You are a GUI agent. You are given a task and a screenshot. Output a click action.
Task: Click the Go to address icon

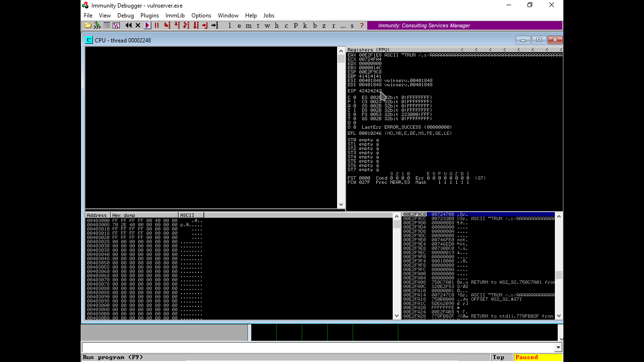tap(215, 25)
